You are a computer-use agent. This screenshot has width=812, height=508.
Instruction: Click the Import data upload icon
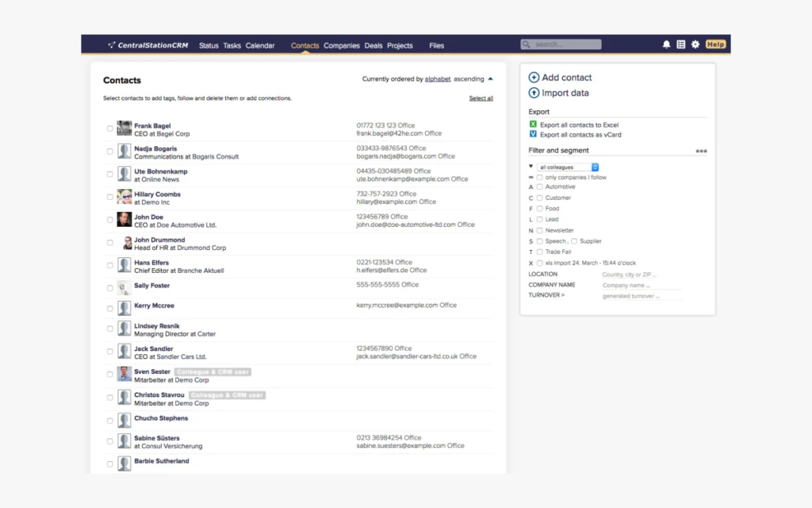(534, 93)
